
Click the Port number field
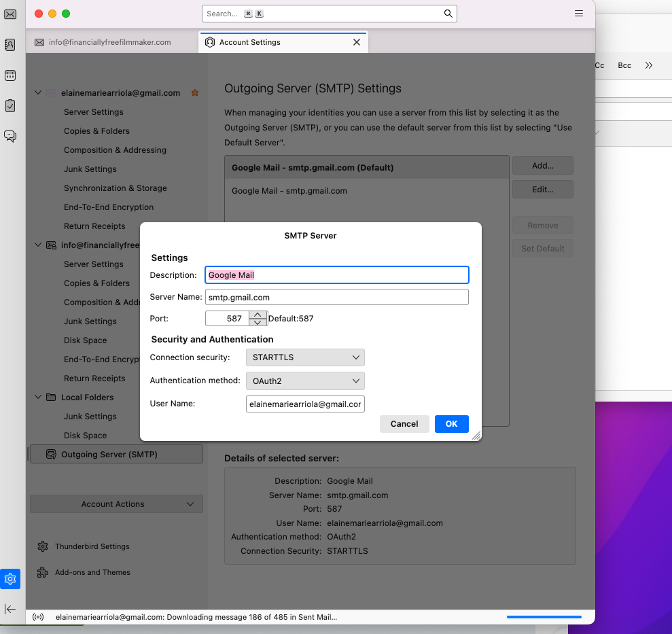tap(227, 319)
